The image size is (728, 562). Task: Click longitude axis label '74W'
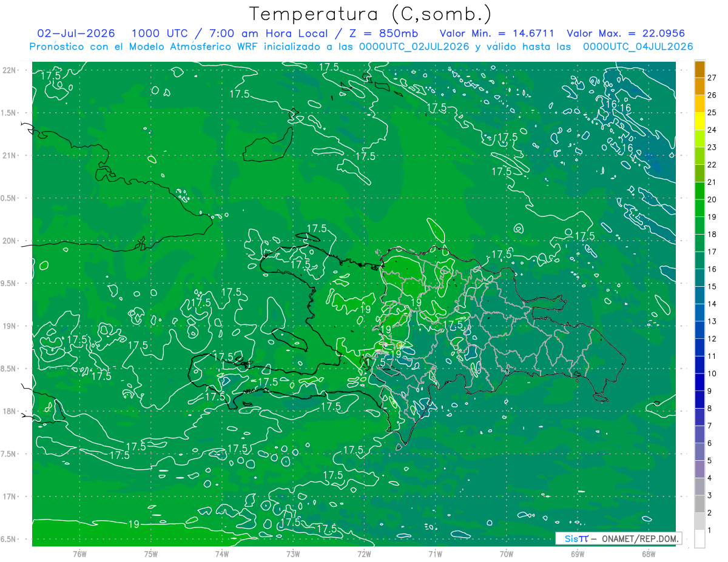pyautogui.click(x=222, y=554)
